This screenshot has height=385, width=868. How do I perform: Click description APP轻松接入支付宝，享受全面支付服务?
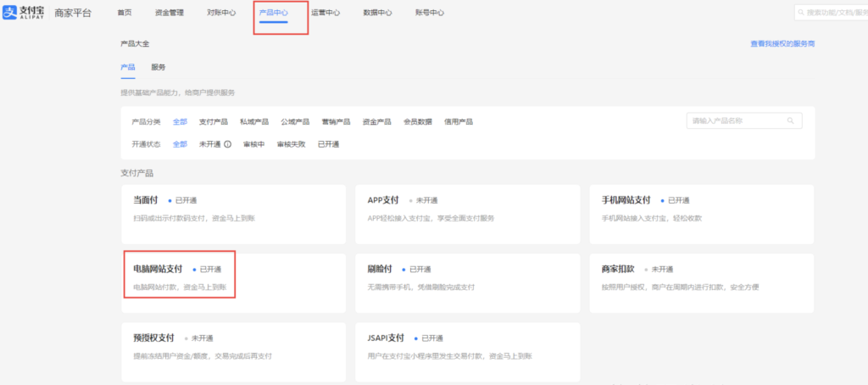[431, 218]
